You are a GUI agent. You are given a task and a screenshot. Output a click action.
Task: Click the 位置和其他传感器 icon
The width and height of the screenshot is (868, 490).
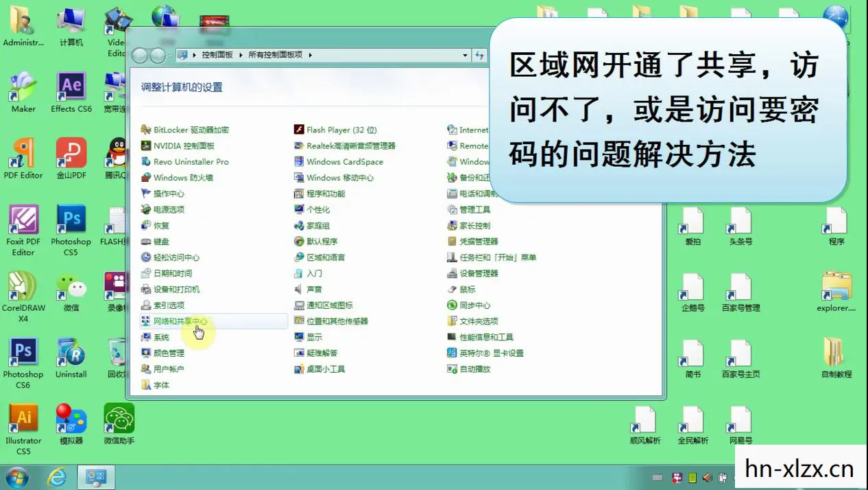coord(299,321)
